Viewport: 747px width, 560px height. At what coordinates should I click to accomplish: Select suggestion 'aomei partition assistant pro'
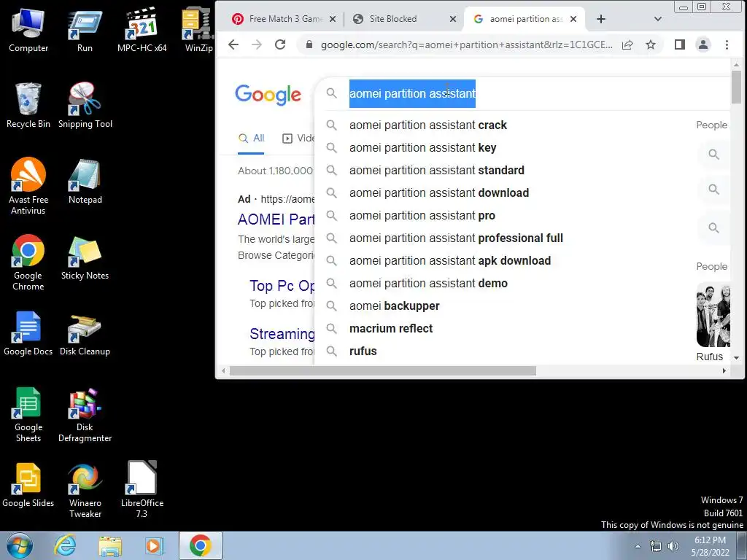click(422, 216)
